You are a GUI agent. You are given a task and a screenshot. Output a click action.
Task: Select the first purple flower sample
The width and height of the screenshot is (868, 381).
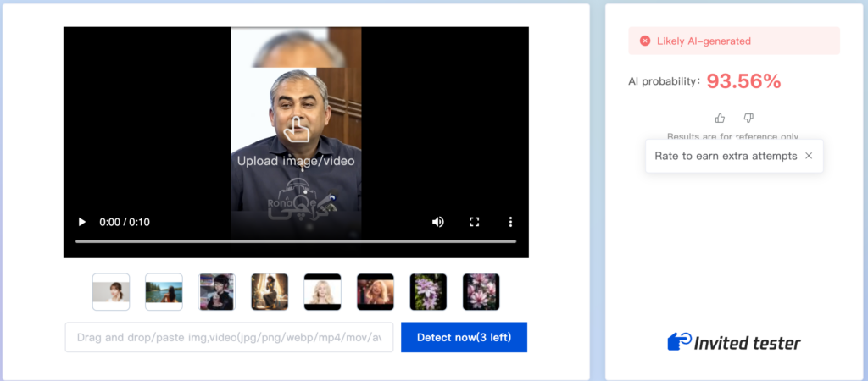(428, 291)
